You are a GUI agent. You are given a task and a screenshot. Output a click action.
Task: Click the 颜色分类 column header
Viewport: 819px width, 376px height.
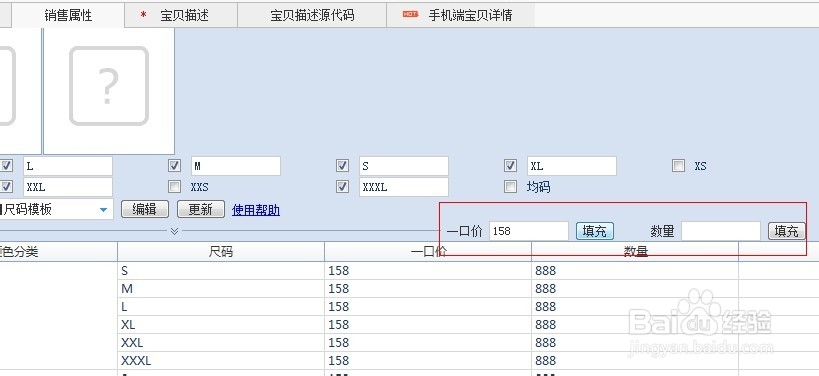pos(58,252)
